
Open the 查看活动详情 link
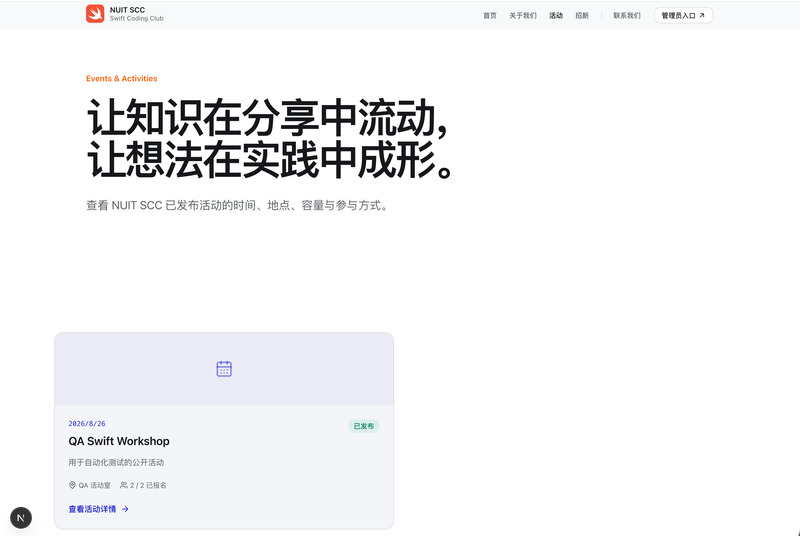[x=98, y=509]
